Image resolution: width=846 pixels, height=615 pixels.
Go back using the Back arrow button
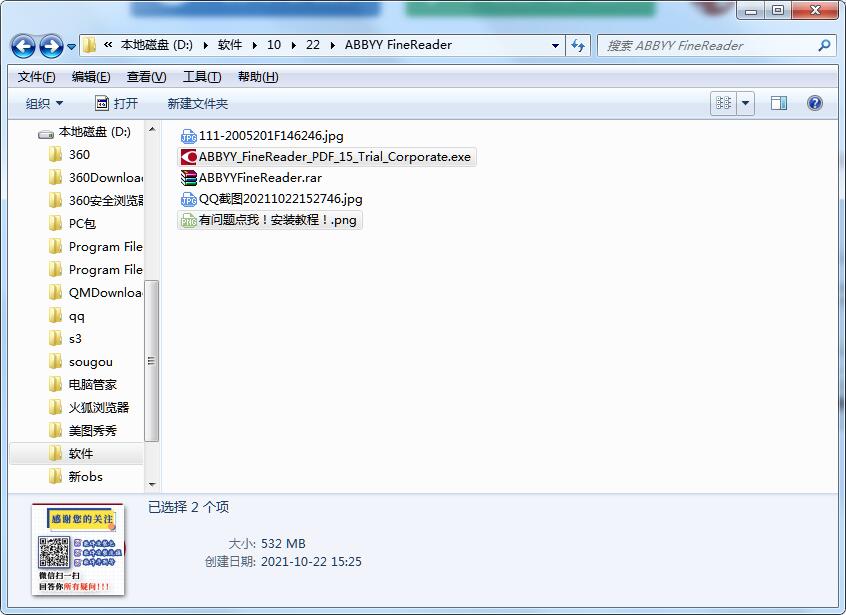(x=23, y=46)
